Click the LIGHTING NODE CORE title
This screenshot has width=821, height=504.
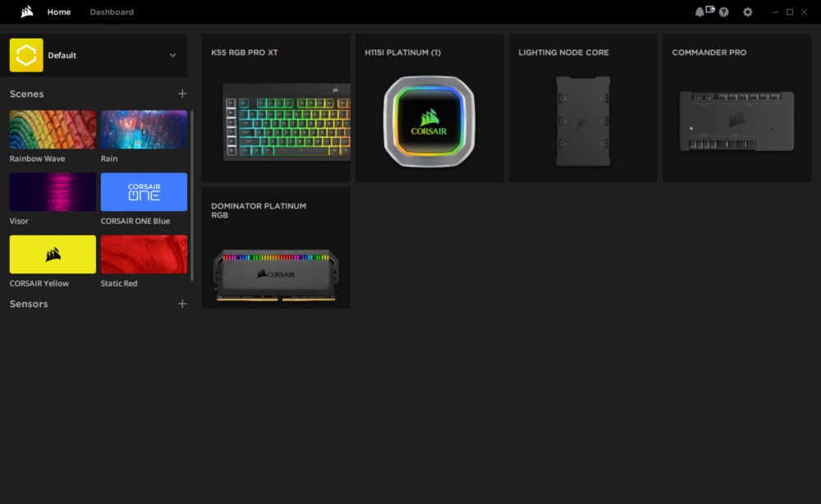[x=563, y=53]
